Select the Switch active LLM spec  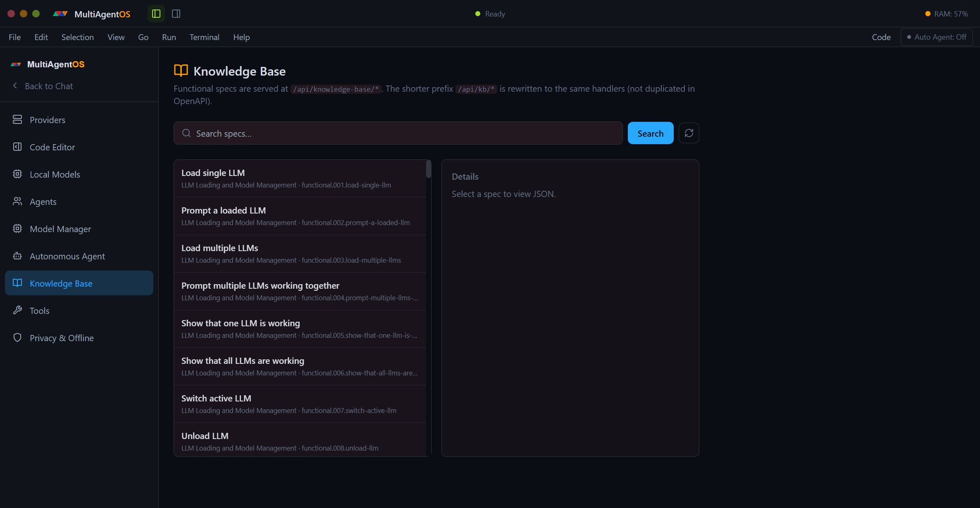point(300,404)
